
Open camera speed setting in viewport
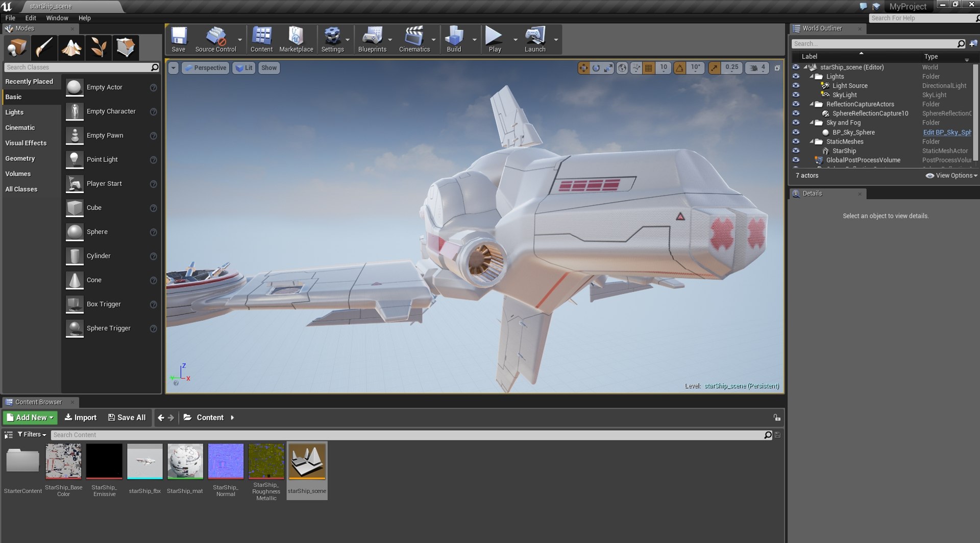(757, 67)
